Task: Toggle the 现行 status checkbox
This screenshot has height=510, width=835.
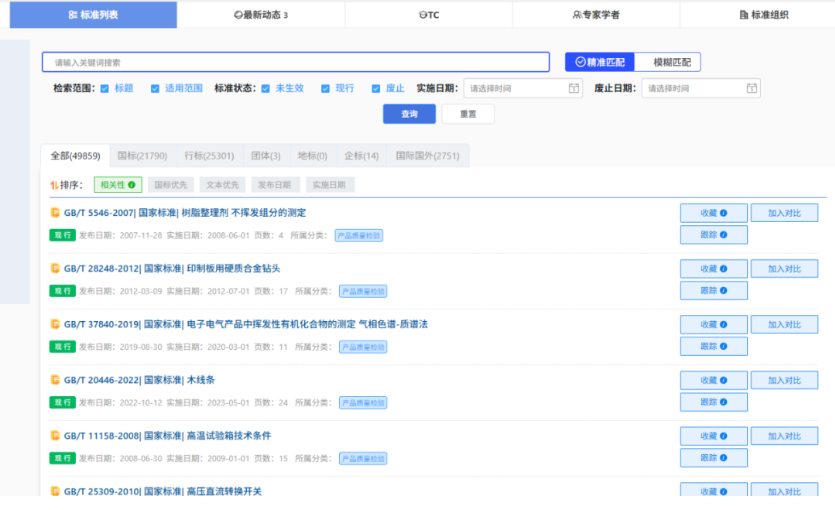Action: [x=325, y=88]
